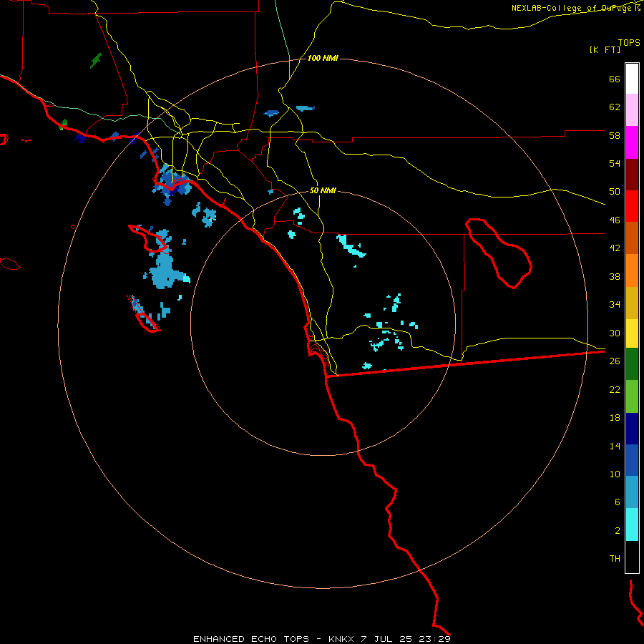Select the 2 legend value
The image size is (644, 644).
click(618, 531)
